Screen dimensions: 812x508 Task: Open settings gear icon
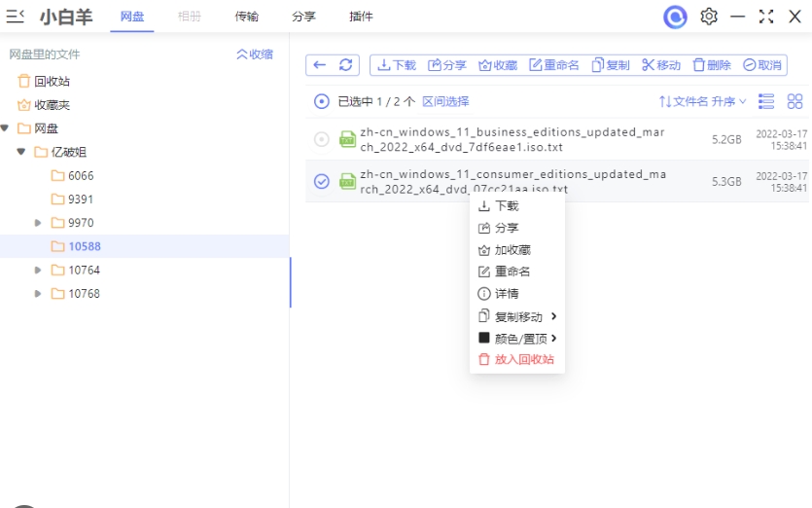[709, 17]
